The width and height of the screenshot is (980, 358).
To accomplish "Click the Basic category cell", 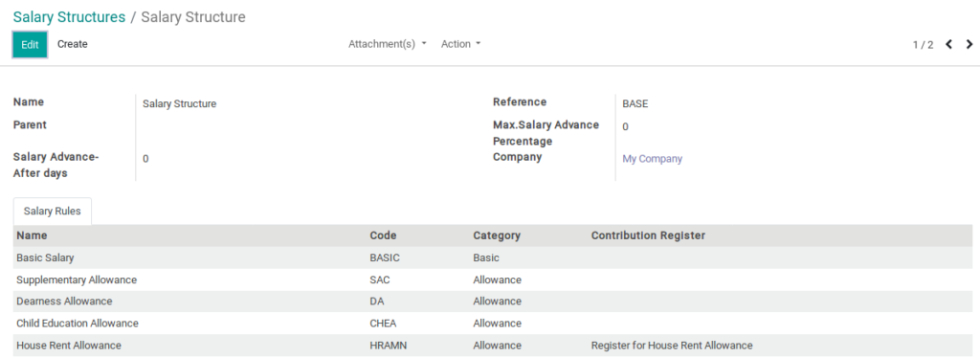I will point(486,257).
